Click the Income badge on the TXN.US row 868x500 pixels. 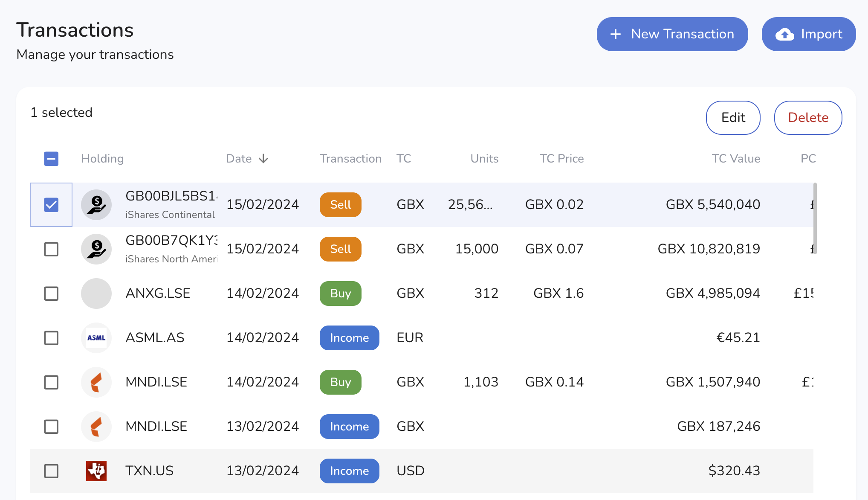coord(350,471)
